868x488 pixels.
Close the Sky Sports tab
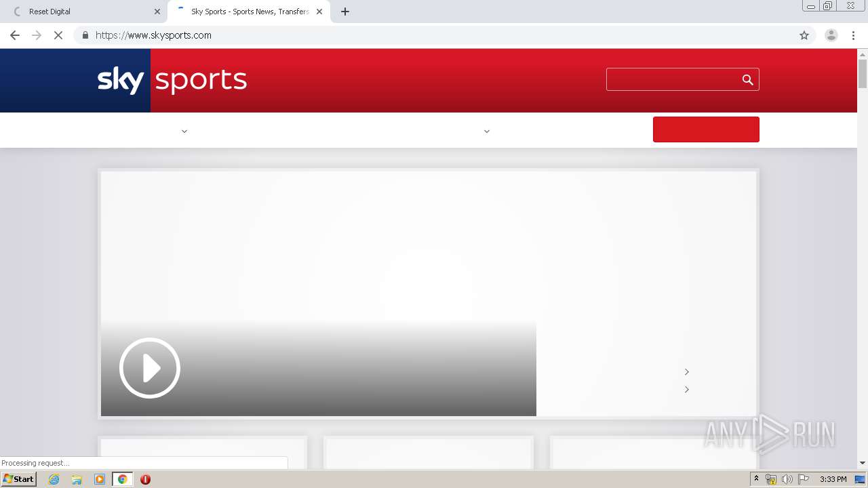point(319,12)
